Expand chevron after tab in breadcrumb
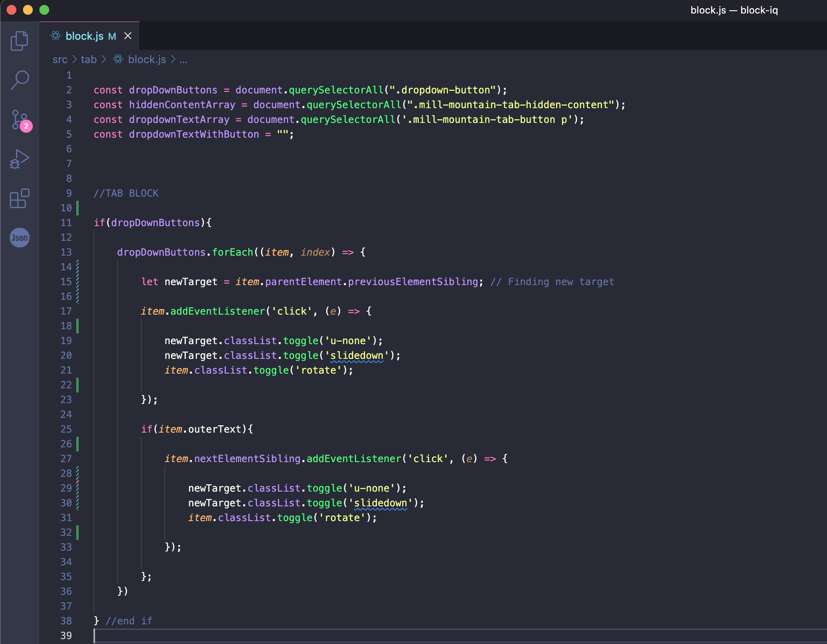The image size is (827, 644). coord(104,60)
